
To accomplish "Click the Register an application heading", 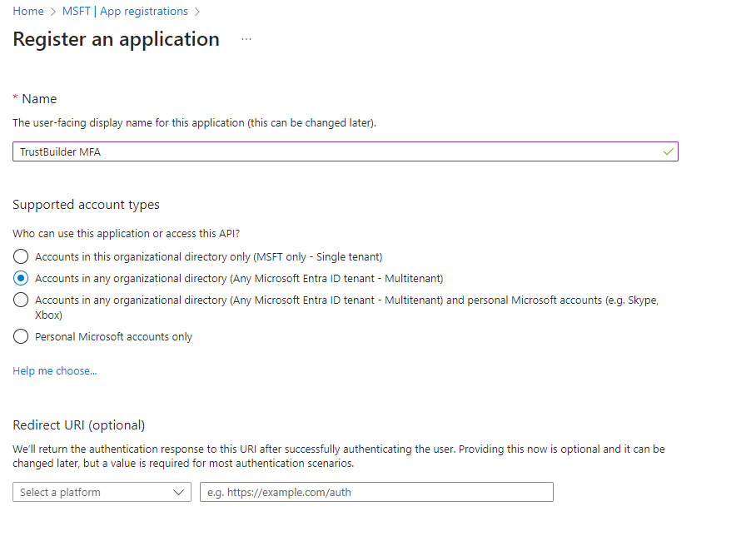I will [x=117, y=39].
